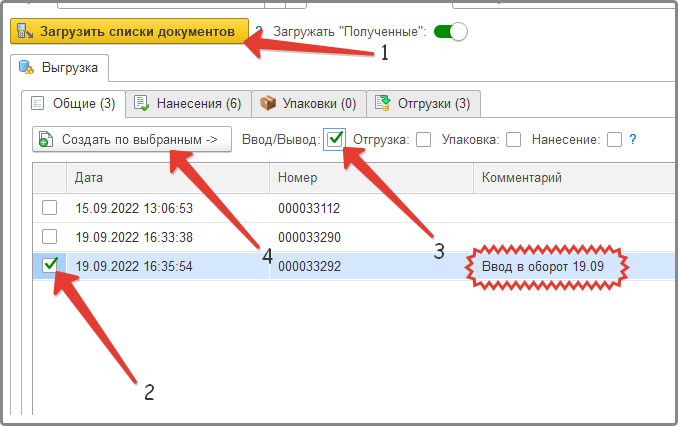This screenshot has width=678, height=426.
Task: Toggle the Загружать "Полученные" switch
Action: point(451,32)
